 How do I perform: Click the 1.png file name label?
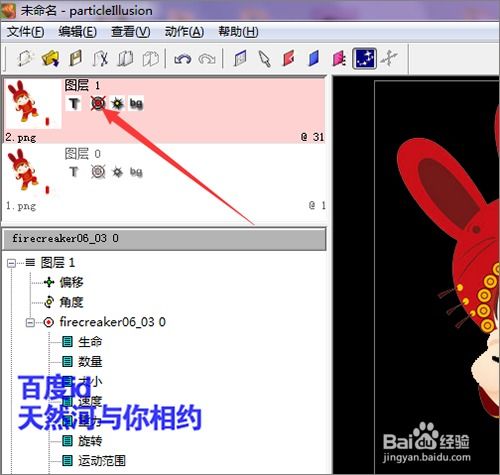coord(21,206)
